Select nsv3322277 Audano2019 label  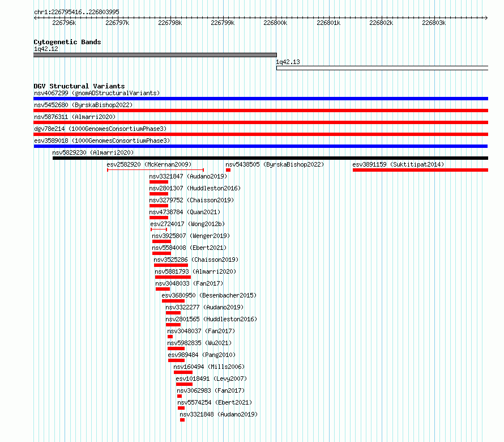[205, 307]
